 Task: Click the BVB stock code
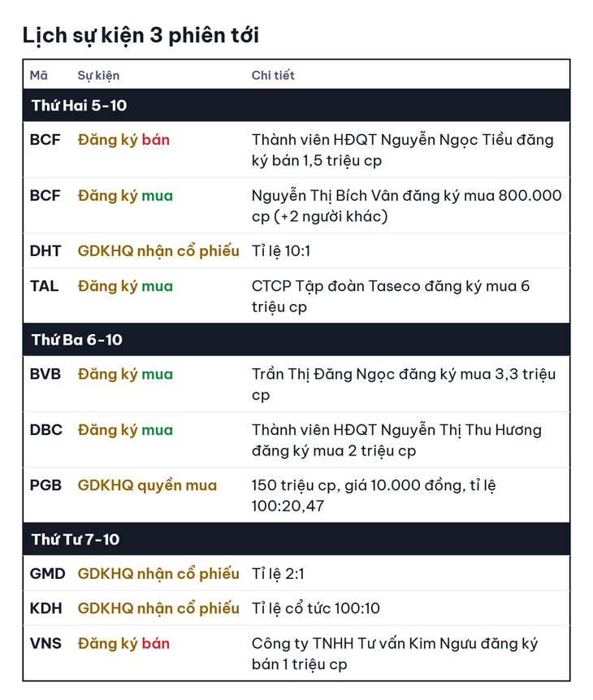[45, 374]
